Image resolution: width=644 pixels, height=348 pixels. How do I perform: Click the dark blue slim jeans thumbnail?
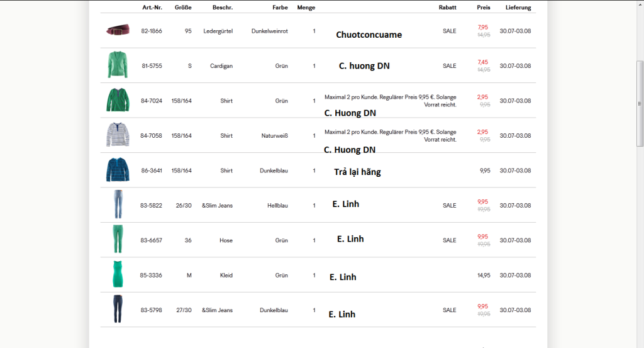118,309
